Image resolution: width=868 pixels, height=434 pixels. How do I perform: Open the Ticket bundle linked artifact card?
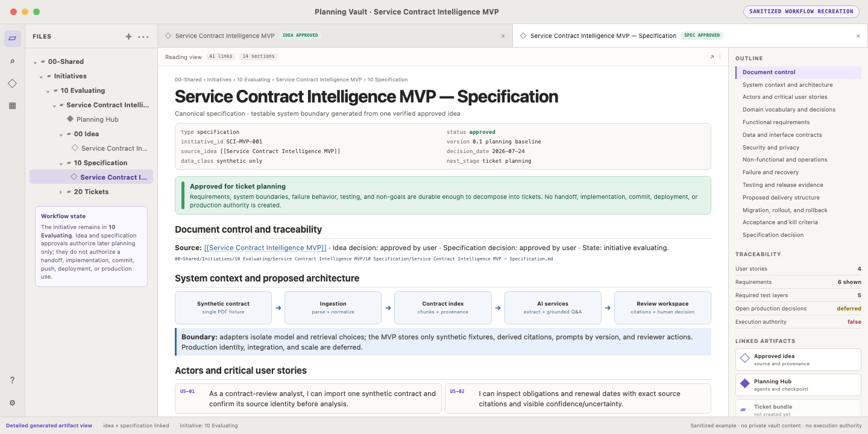[798, 407]
